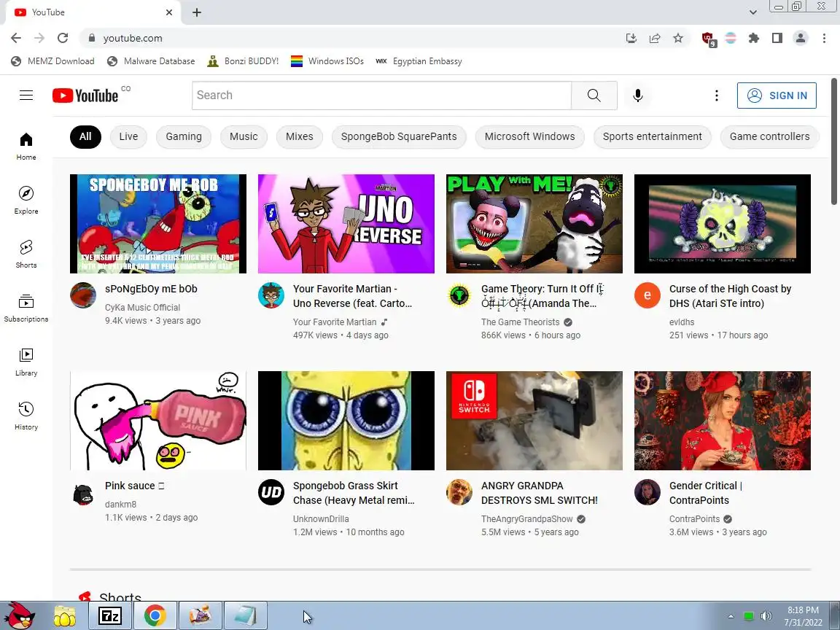Open Malware Database bookmark

pos(151,61)
